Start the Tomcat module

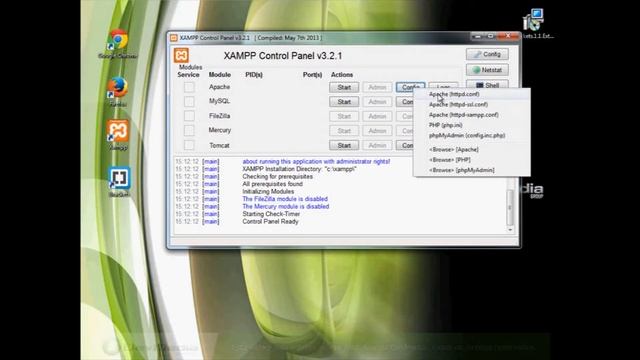[x=344, y=145]
